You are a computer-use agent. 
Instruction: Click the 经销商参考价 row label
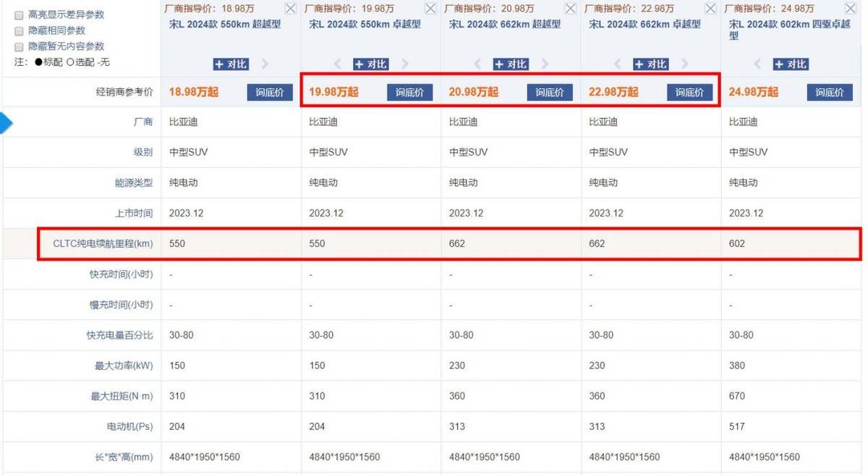[124, 93]
